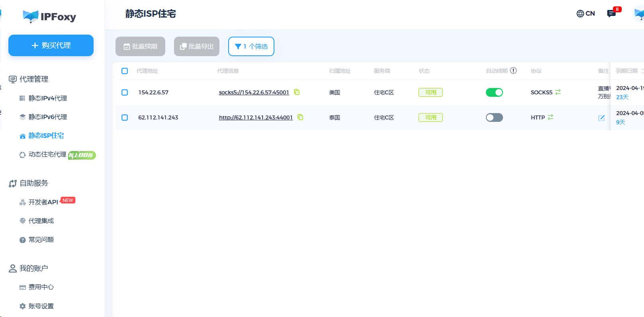Select the 62.112.141.243 row checkbox
The image size is (644, 317).
(125, 117)
